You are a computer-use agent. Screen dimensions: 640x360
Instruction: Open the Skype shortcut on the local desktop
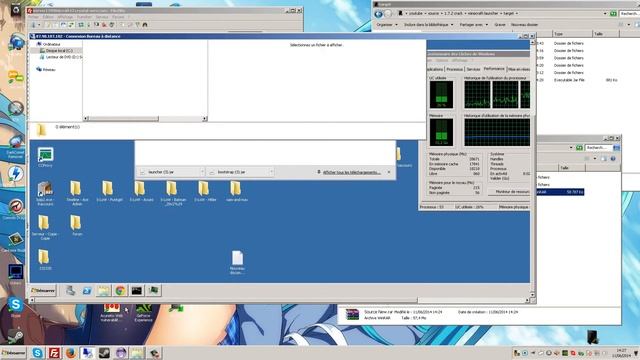[16, 307]
